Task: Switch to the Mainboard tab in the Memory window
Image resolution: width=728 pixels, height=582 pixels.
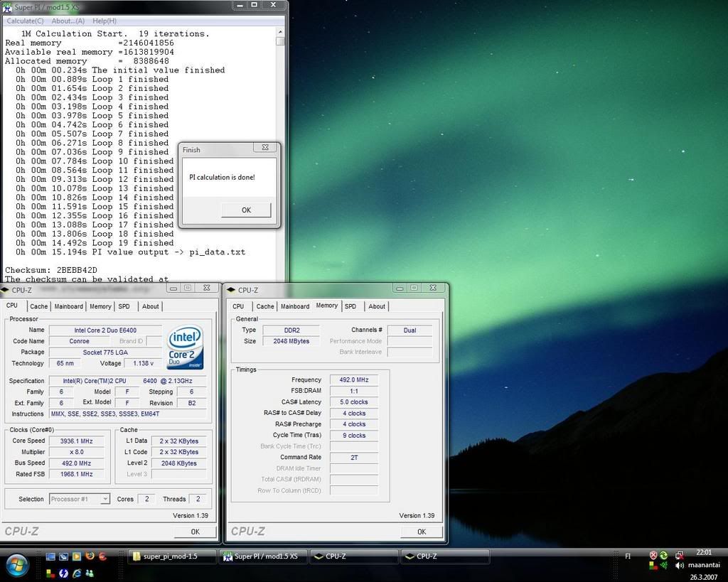Action: click(x=295, y=306)
